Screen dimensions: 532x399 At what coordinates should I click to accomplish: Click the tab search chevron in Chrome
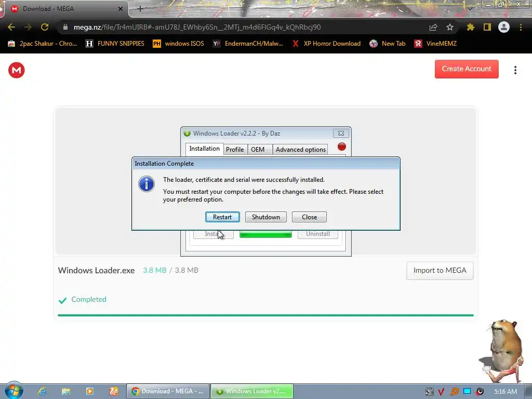[x=470, y=9]
